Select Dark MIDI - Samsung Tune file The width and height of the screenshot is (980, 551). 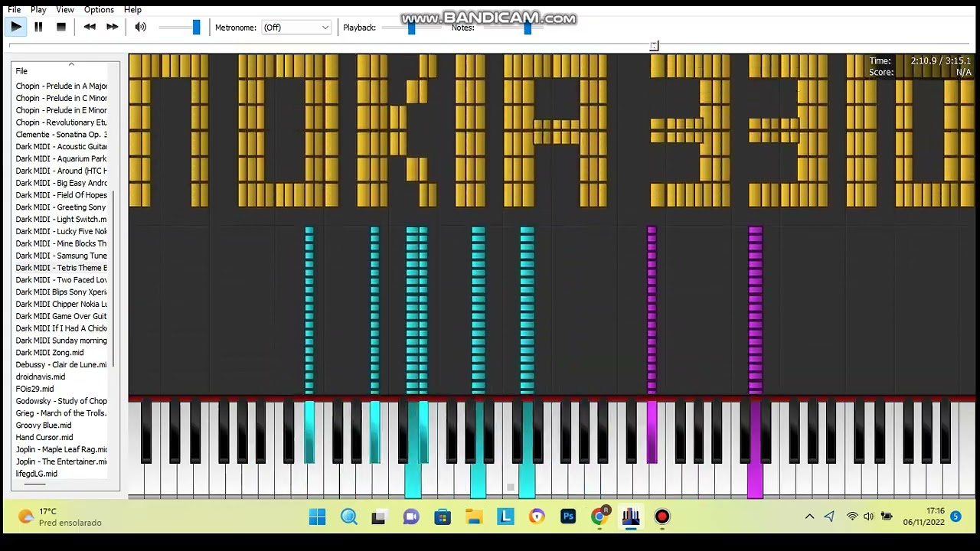point(61,256)
